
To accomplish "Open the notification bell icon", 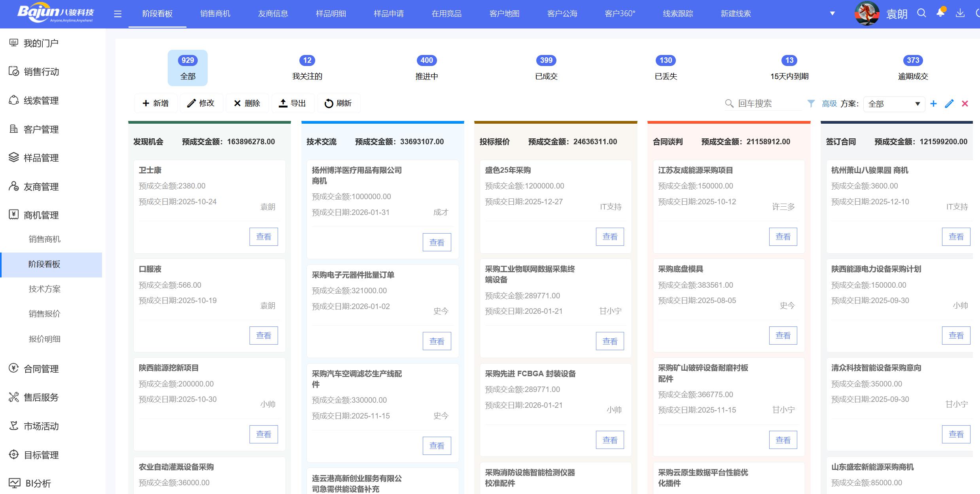I will click(940, 13).
